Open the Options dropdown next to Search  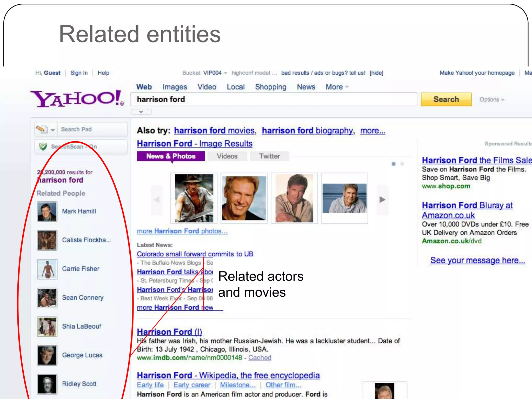pyautogui.click(x=492, y=100)
